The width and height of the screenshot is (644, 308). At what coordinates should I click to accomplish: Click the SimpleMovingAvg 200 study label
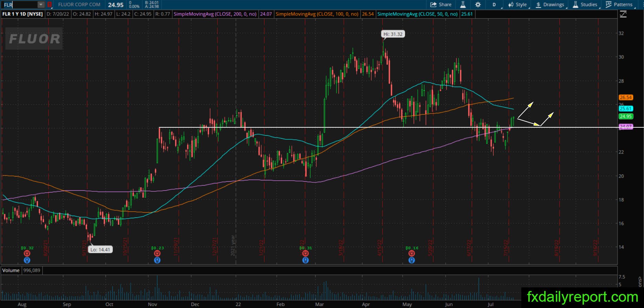tap(215, 14)
